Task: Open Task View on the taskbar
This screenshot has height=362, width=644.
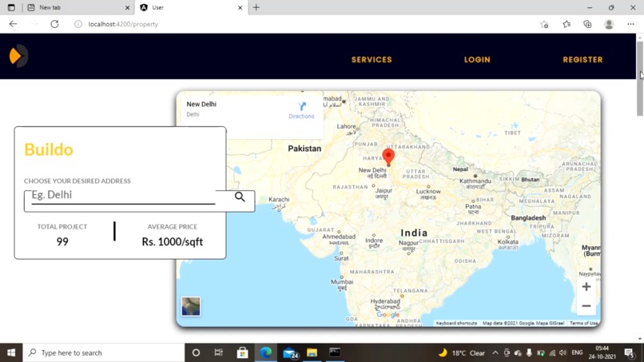Action: pyautogui.click(x=218, y=352)
